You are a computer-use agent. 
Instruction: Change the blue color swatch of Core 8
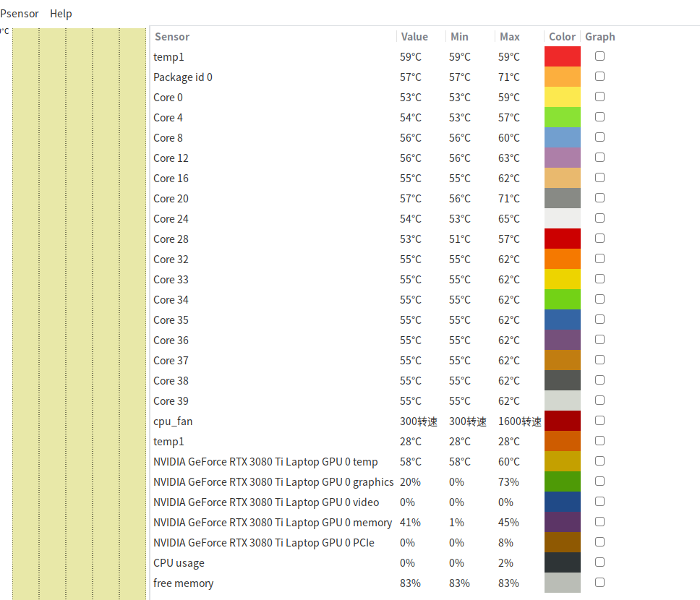(x=562, y=137)
